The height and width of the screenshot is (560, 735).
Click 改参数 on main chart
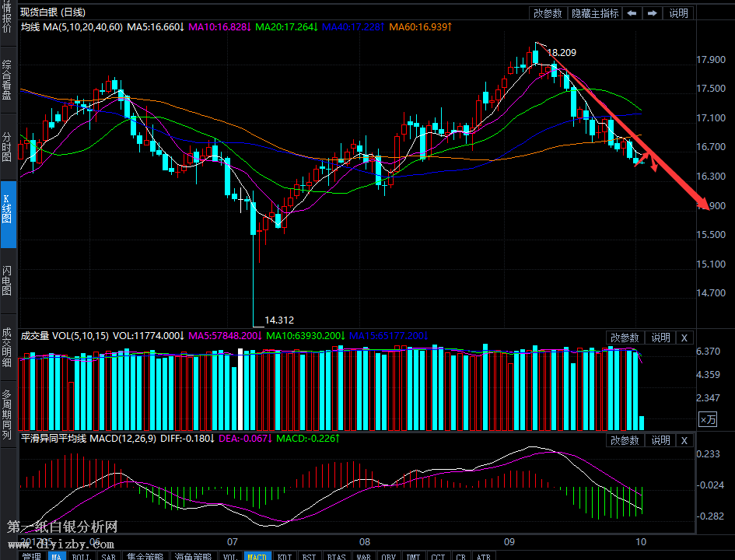pyautogui.click(x=548, y=13)
